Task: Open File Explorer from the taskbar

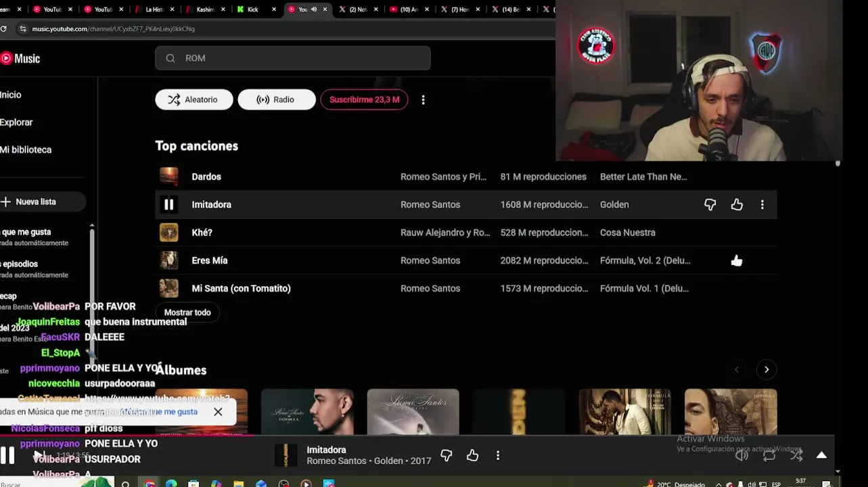Action: click(x=238, y=484)
